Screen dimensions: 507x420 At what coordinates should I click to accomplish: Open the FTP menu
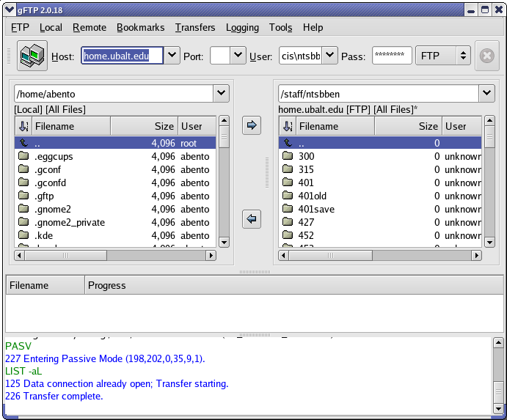(20, 27)
